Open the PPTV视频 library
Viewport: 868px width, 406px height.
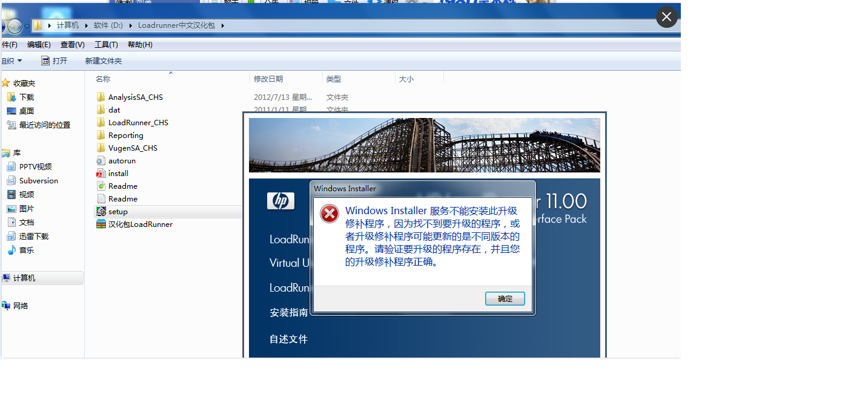coord(35,166)
